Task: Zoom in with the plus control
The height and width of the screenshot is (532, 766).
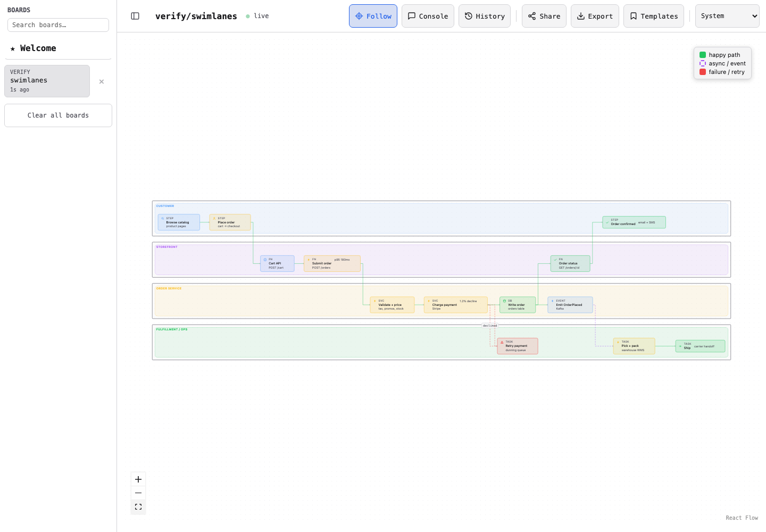Action: click(138, 479)
